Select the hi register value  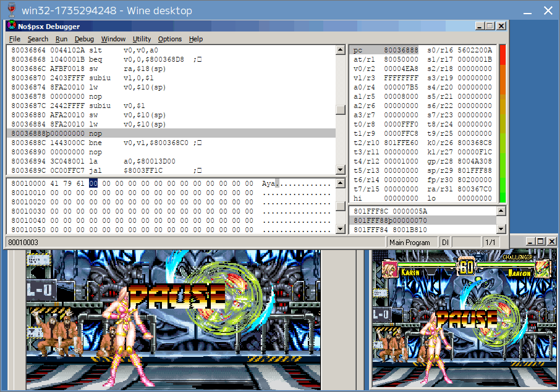(401, 198)
